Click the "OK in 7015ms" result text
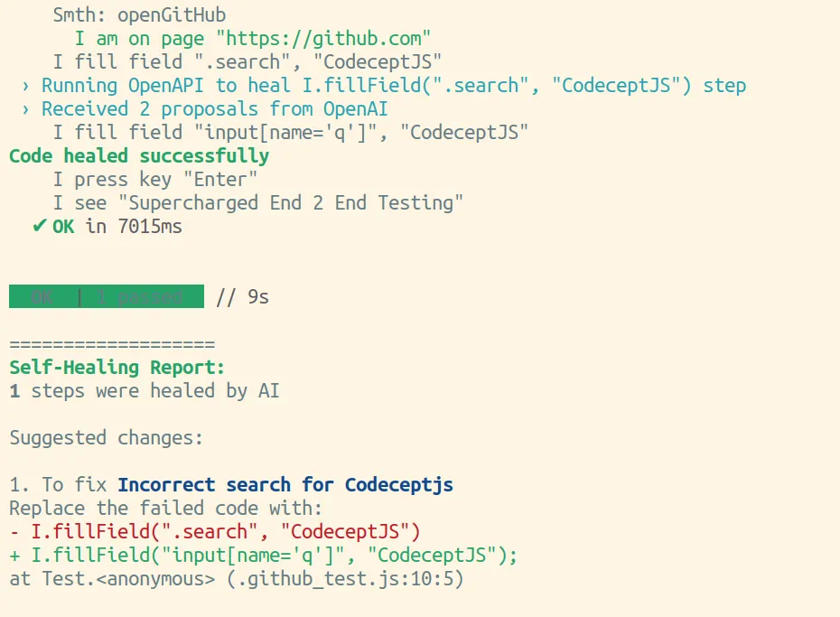840x617 pixels. pyautogui.click(x=117, y=226)
